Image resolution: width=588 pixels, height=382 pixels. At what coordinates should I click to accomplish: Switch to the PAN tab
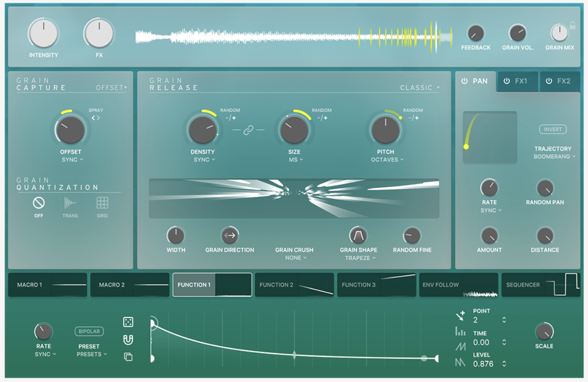(x=475, y=81)
